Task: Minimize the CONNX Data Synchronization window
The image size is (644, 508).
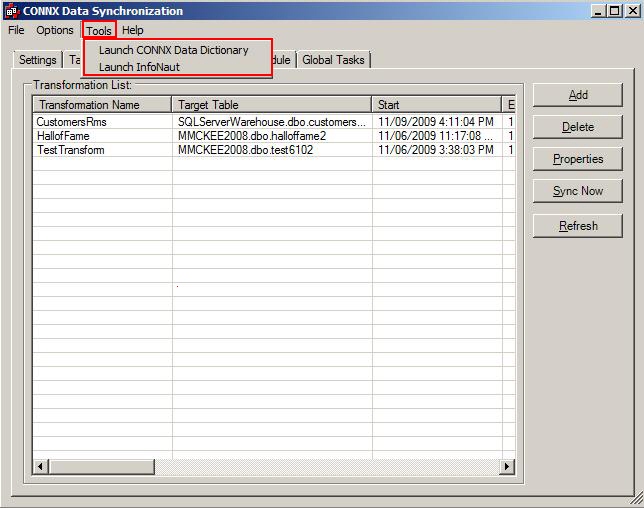Action: pos(598,11)
